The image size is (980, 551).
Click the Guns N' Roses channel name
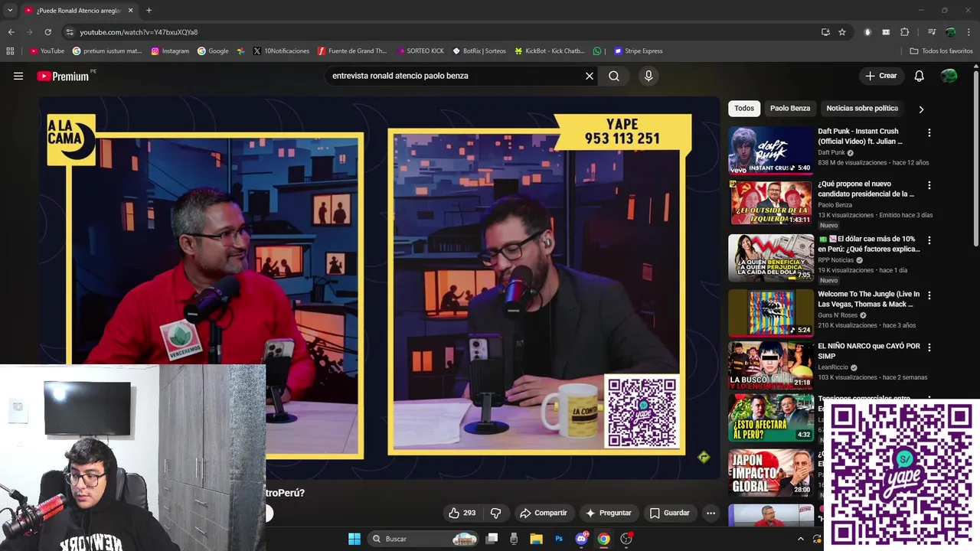coord(838,315)
